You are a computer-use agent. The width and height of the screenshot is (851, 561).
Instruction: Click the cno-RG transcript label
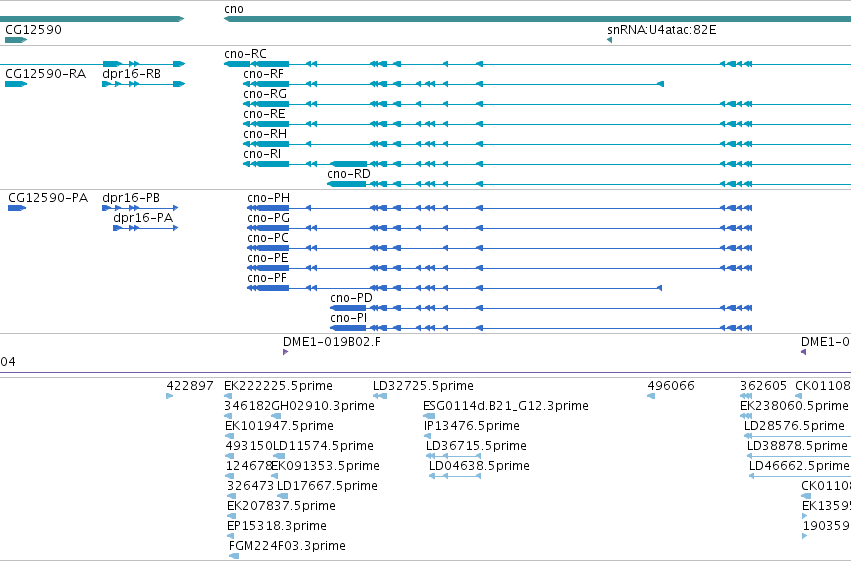[x=265, y=94]
